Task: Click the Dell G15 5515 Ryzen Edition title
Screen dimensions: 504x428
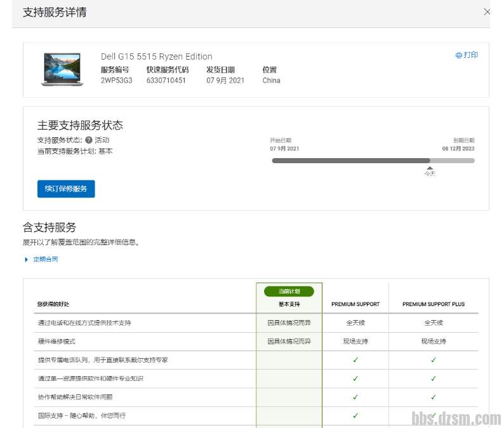Action: [156, 57]
